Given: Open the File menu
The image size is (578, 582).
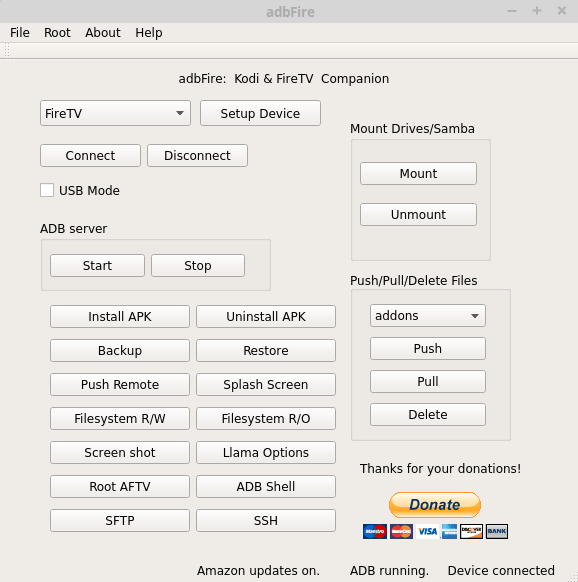Looking at the screenshot, I should click(20, 33).
